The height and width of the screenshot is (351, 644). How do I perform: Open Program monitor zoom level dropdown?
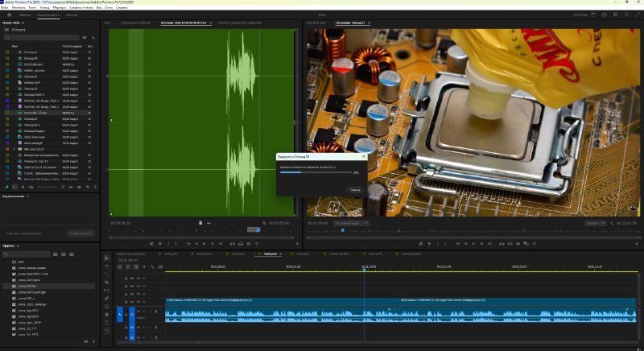[x=352, y=223]
